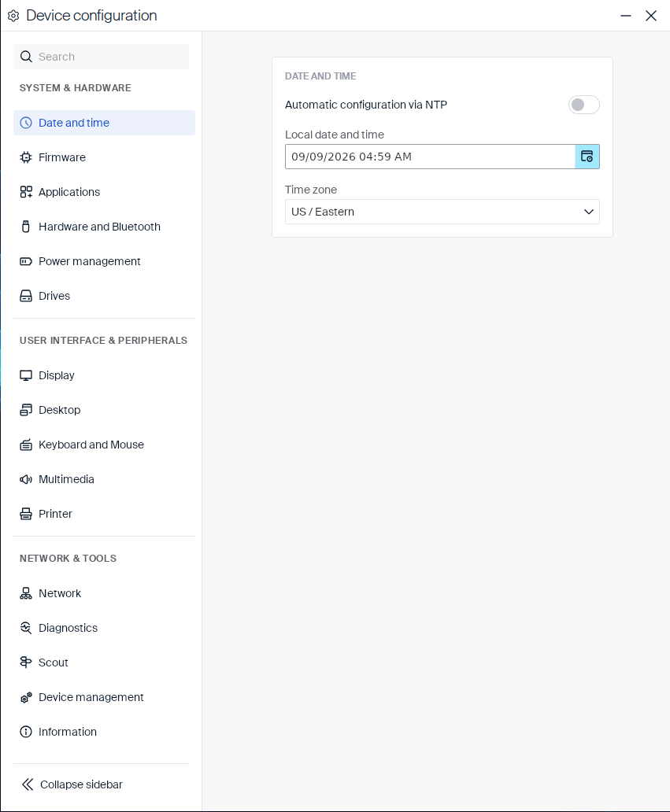The height and width of the screenshot is (812, 670).
Task: Open Power management settings
Action: click(104, 261)
